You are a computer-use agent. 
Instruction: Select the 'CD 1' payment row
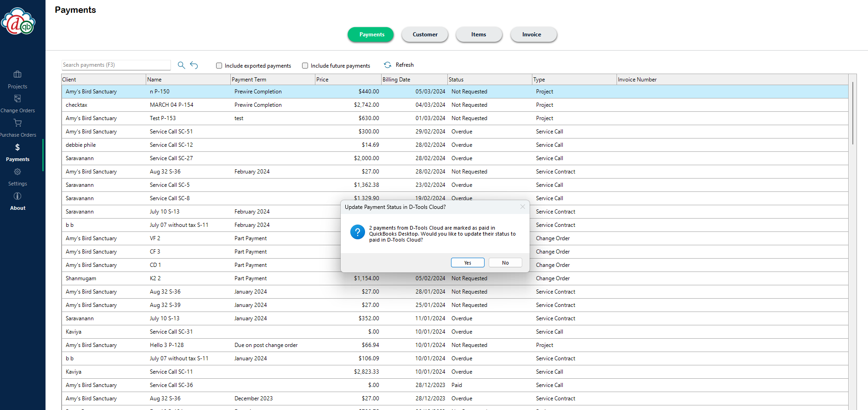click(x=455, y=265)
